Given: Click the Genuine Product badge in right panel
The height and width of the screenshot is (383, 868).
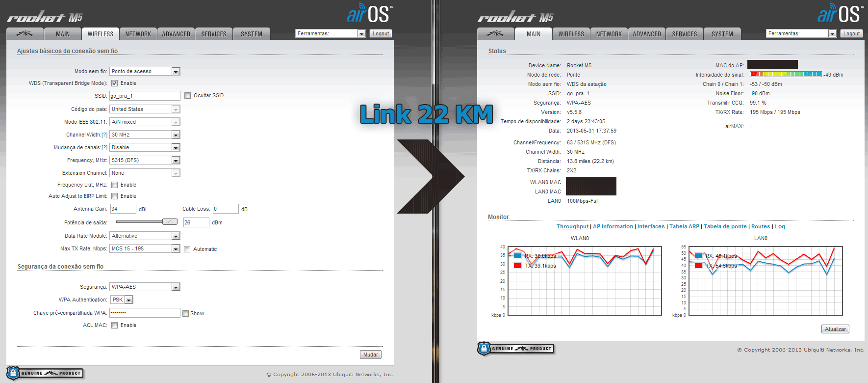Looking at the screenshot, I should (x=516, y=348).
